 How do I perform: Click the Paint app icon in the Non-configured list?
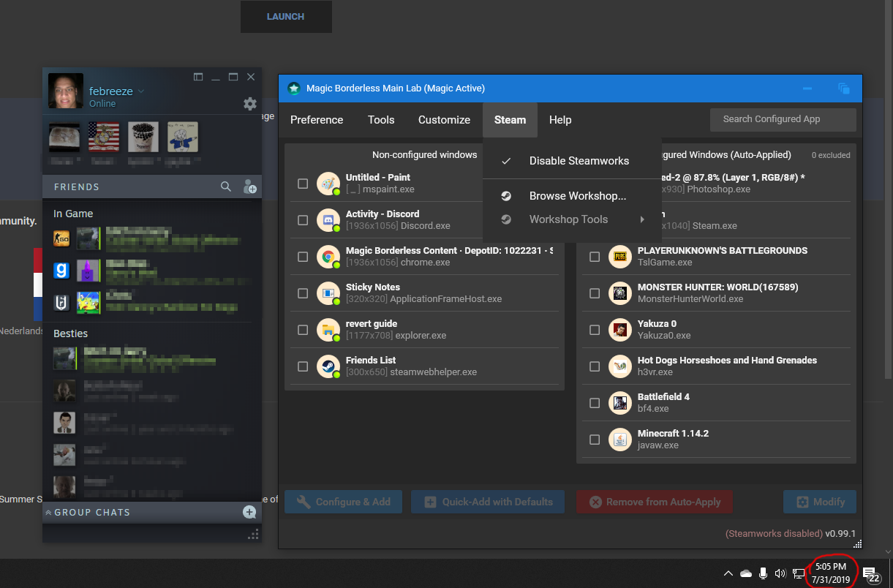328,184
